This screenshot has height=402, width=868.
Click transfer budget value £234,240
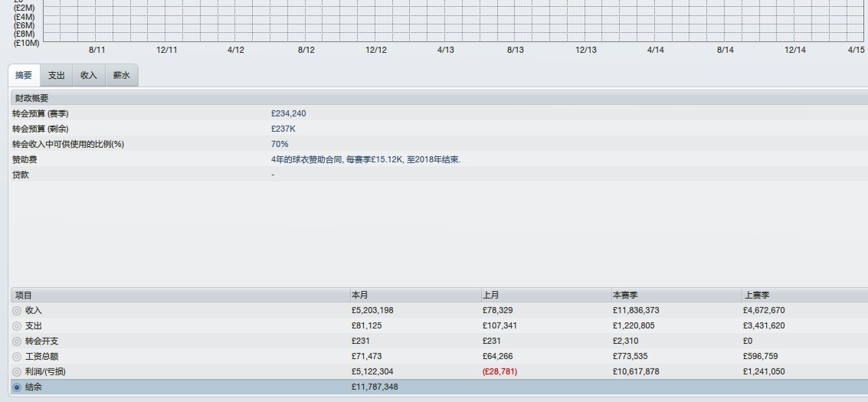pyautogui.click(x=288, y=113)
